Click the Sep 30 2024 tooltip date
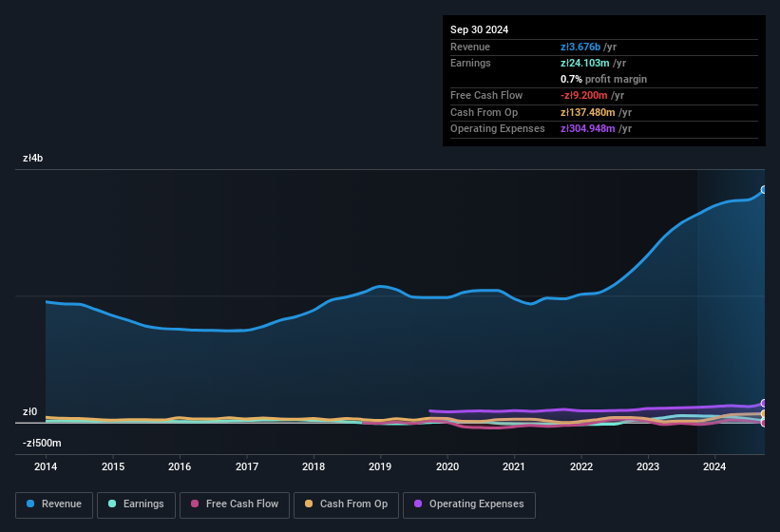Image resolution: width=780 pixels, height=532 pixels. pos(479,29)
